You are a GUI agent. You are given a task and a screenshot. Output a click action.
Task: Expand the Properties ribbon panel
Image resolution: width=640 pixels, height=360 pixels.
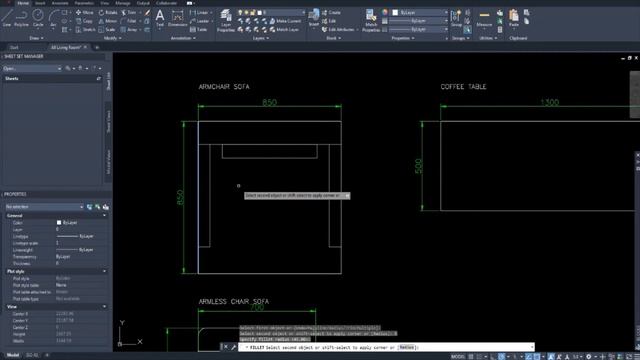click(x=403, y=38)
